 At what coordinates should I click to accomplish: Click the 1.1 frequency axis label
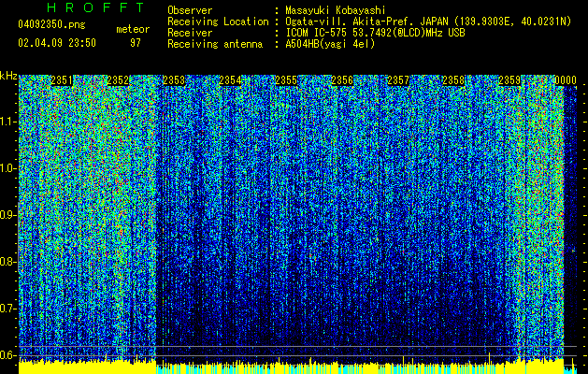7,122
